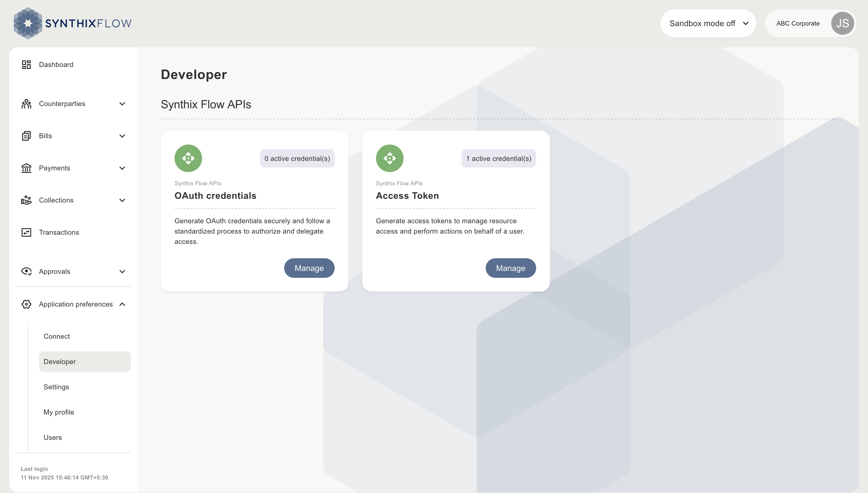Click the Access Token card title
868x493 pixels.
(407, 196)
